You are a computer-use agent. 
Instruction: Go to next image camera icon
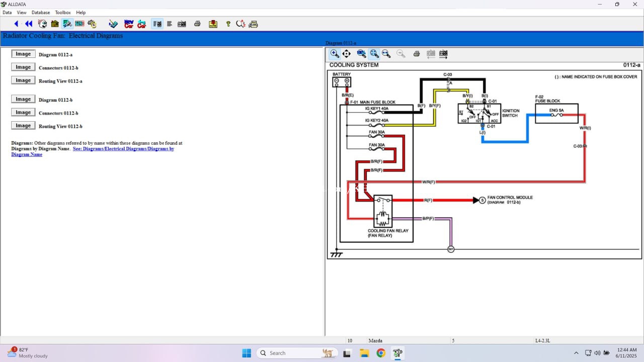443,54
